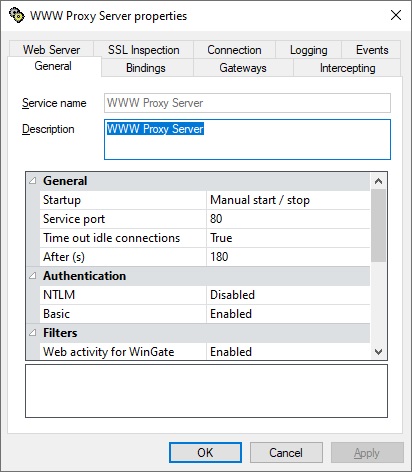Screen dimensions: 412x472
Task: Select the General tab
Action: [53, 66]
